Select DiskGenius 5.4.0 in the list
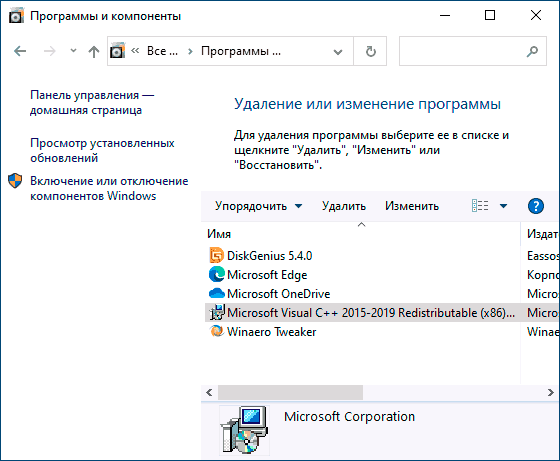Viewport: 560px width, 461px height. 270,256
